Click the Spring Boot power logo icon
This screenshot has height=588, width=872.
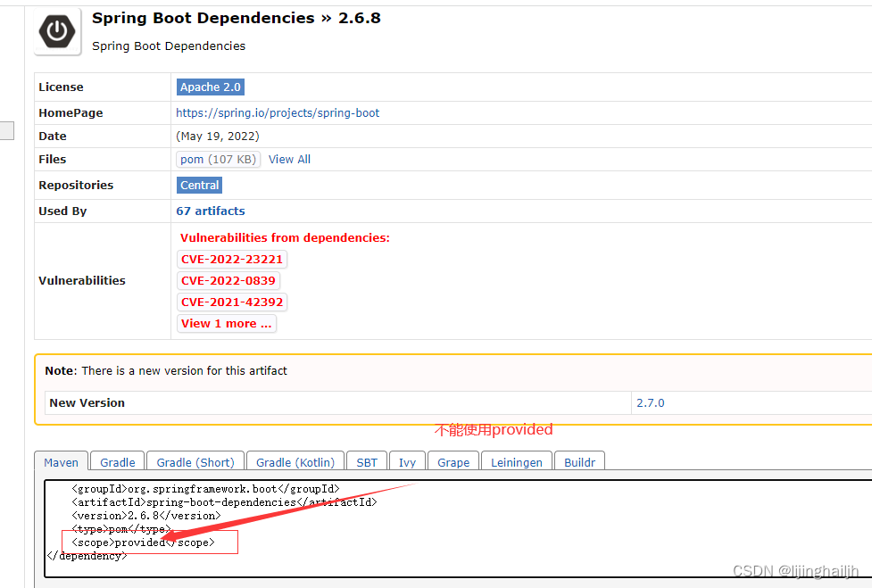pos(57,31)
